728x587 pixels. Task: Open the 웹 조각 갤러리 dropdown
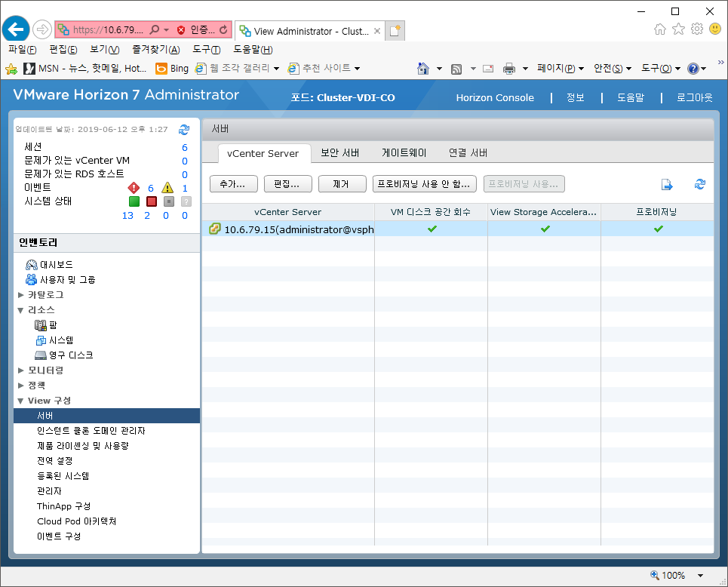click(276, 69)
